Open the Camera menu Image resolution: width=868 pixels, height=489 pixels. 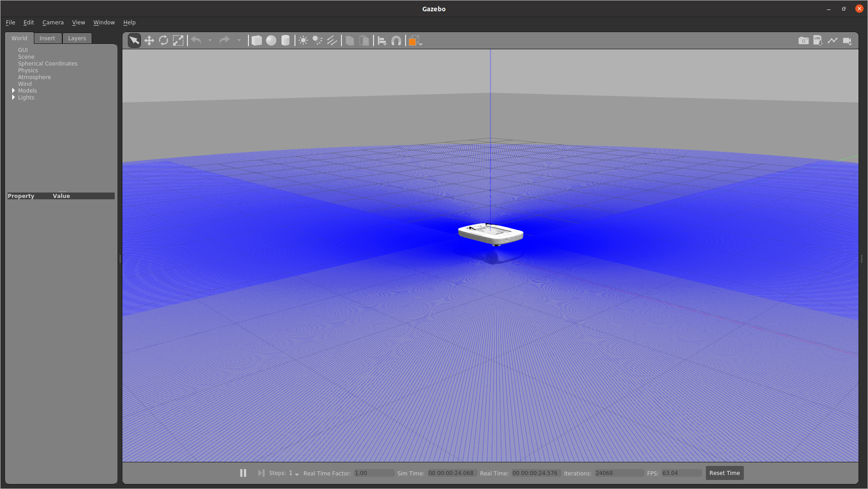(x=53, y=22)
